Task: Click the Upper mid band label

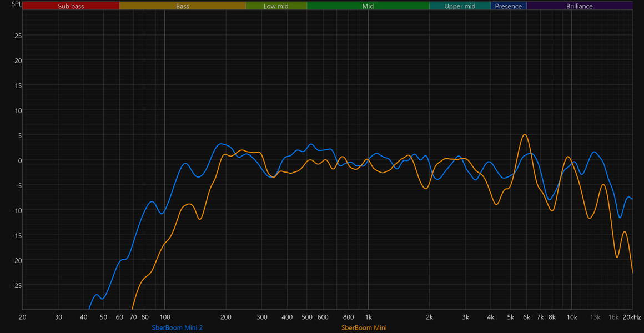Action: (x=460, y=6)
